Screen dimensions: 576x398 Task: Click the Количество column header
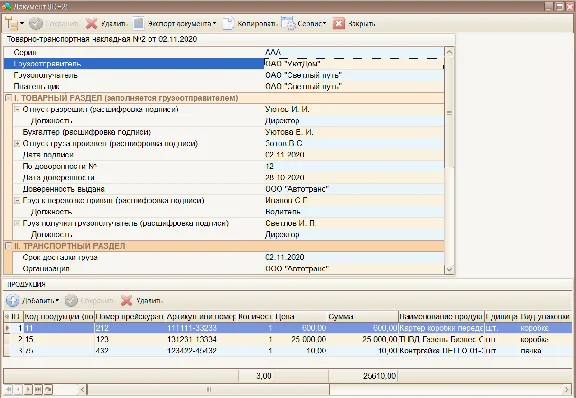click(255, 316)
